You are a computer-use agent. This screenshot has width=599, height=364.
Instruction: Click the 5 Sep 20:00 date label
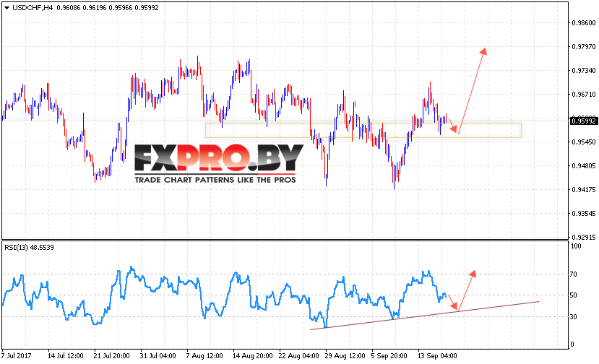point(389,356)
